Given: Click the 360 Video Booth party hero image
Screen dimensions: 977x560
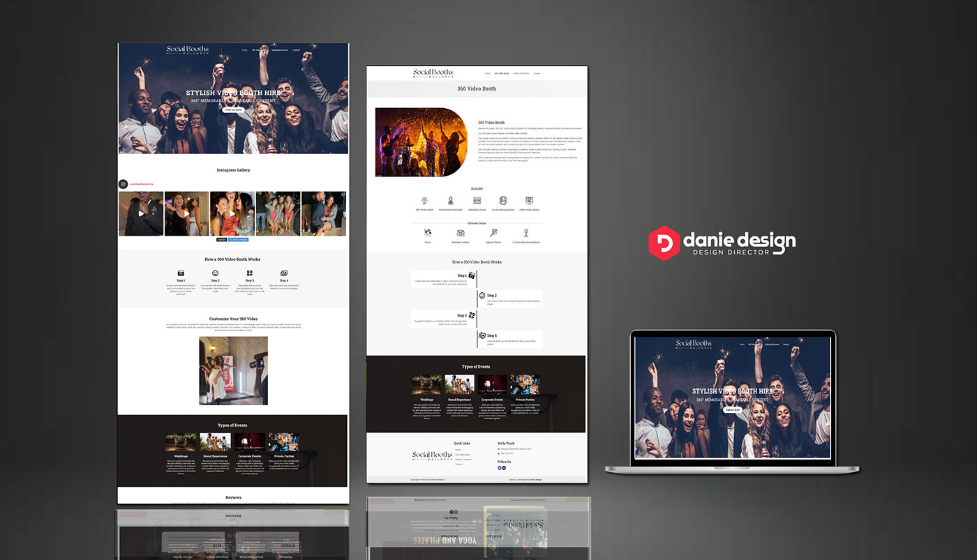Looking at the screenshot, I should (x=421, y=142).
